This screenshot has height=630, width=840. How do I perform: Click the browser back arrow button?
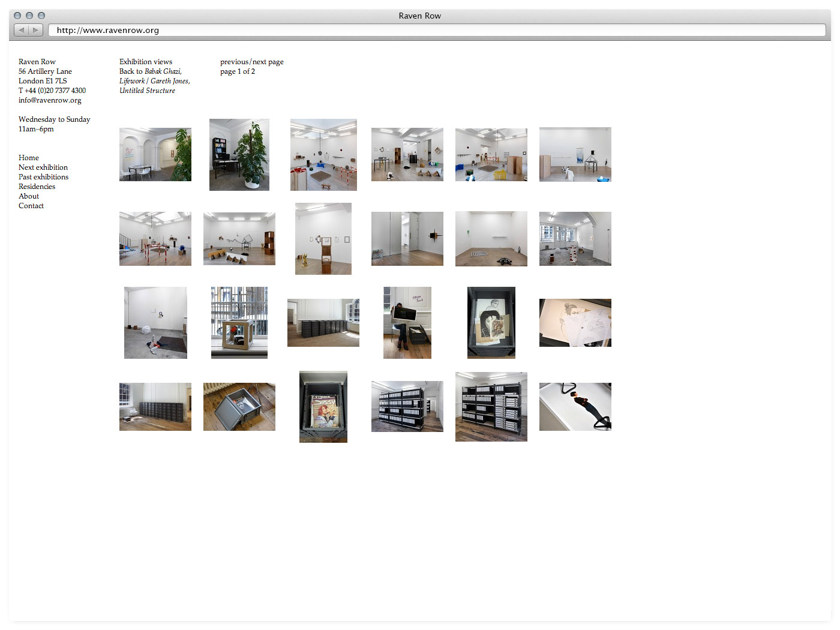pyautogui.click(x=22, y=30)
